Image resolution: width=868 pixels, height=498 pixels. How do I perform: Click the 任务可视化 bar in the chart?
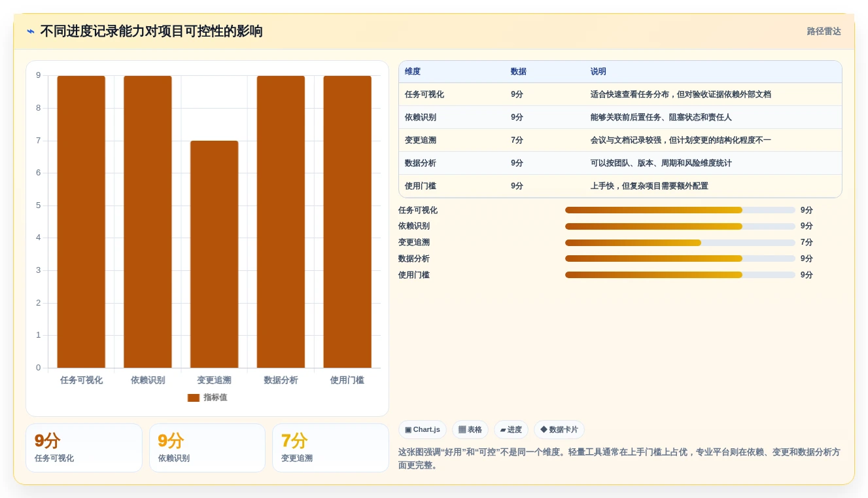pos(81,222)
